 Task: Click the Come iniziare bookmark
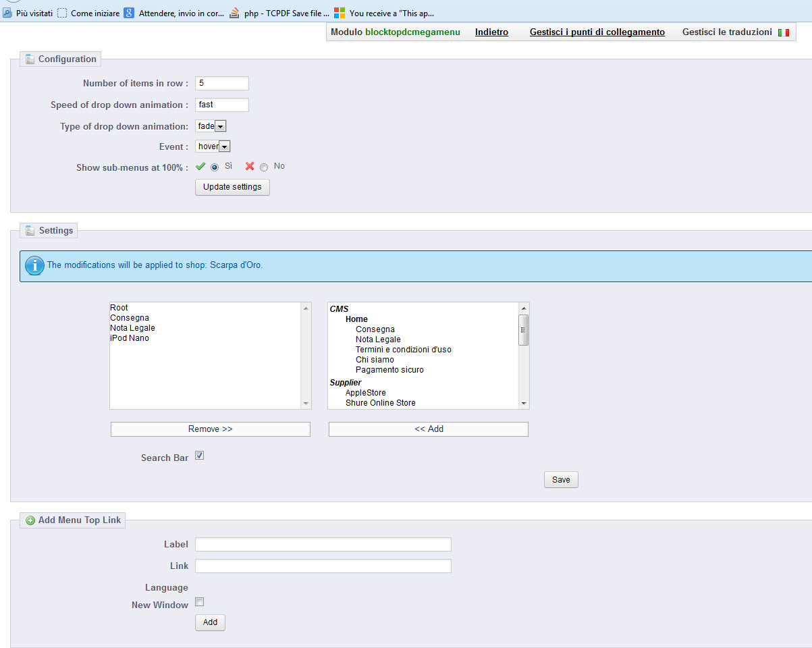tap(88, 13)
